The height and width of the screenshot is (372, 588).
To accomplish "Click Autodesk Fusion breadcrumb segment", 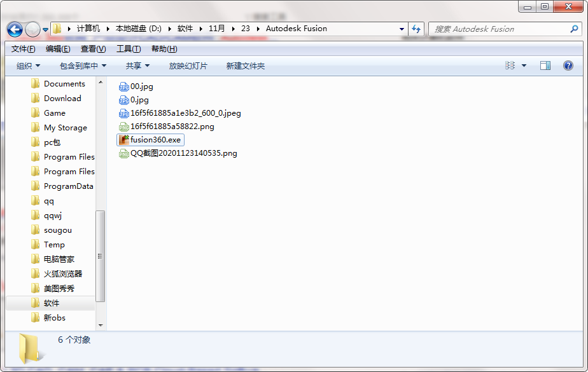I will (x=297, y=29).
